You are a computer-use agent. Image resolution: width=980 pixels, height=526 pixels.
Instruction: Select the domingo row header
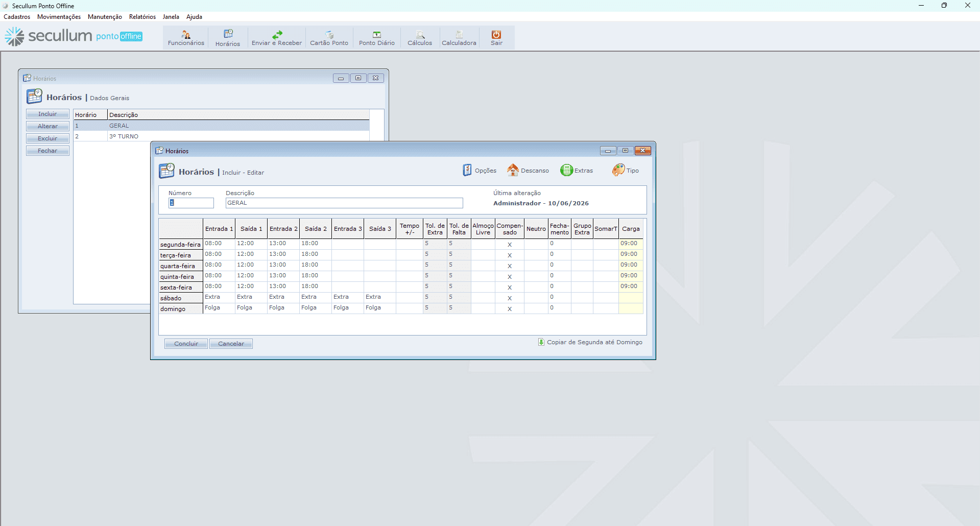pyautogui.click(x=181, y=308)
